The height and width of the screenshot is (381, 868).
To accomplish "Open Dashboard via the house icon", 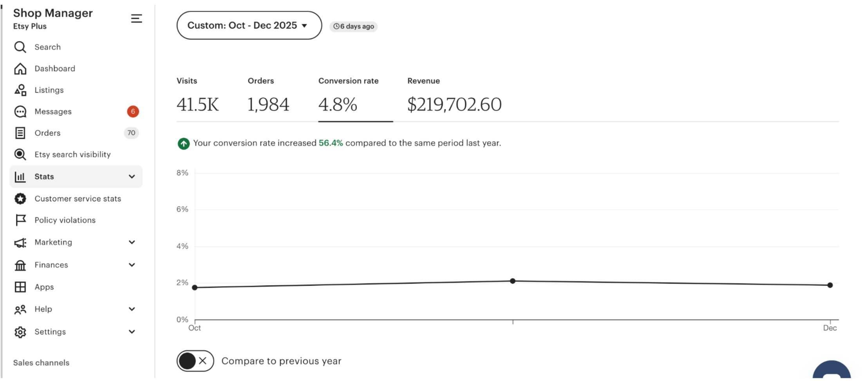I will click(x=20, y=69).
